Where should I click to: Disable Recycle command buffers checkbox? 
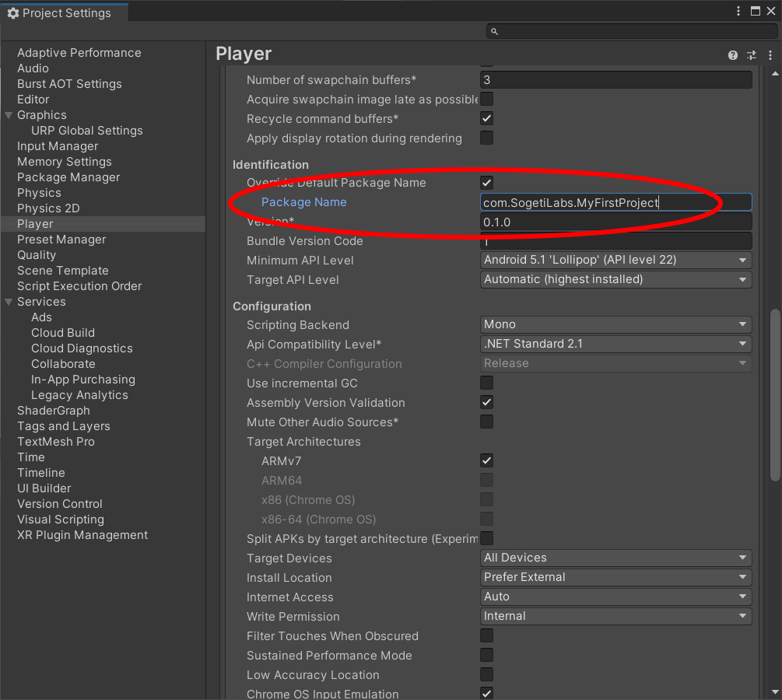click(487, 119)
